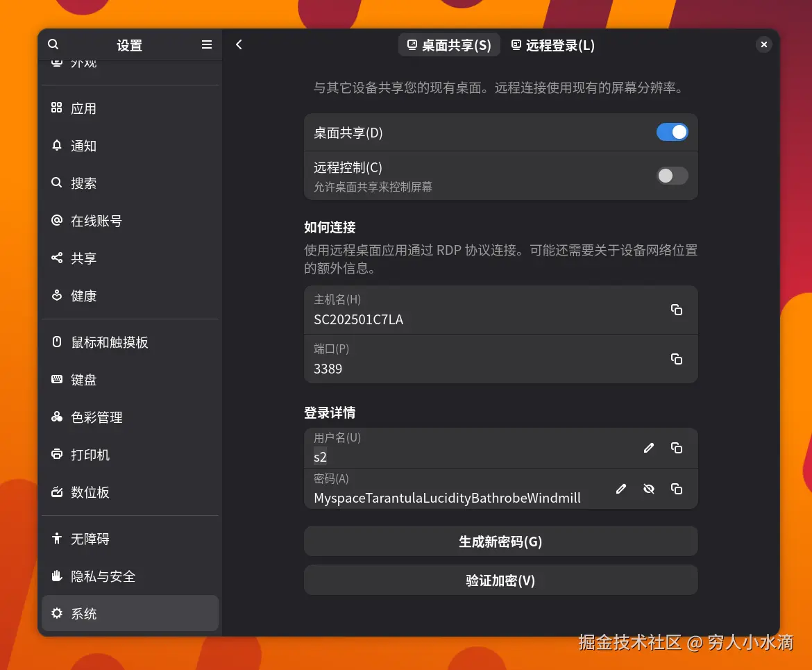Viewport: 812px width, 670px height.
Task: Click the 共享 share icon in the sidebar
Action: point(56,258)
